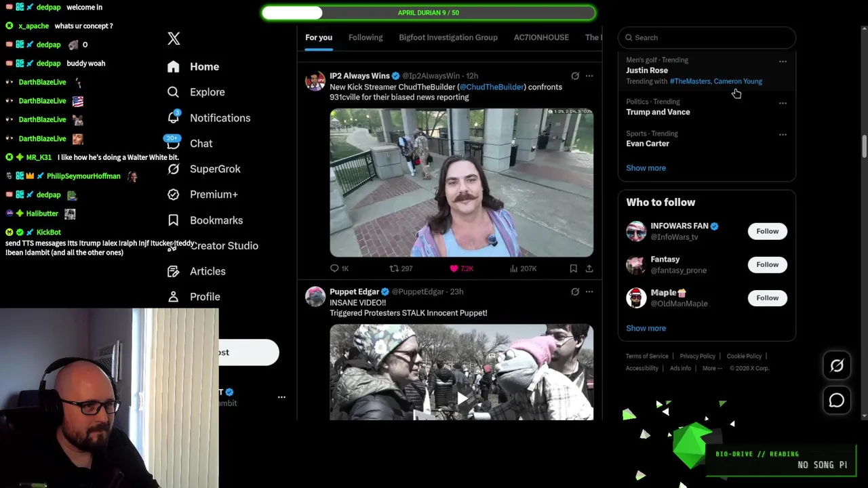
Task: Open the #TheMasters hashtag link
Action: (690, 81)
